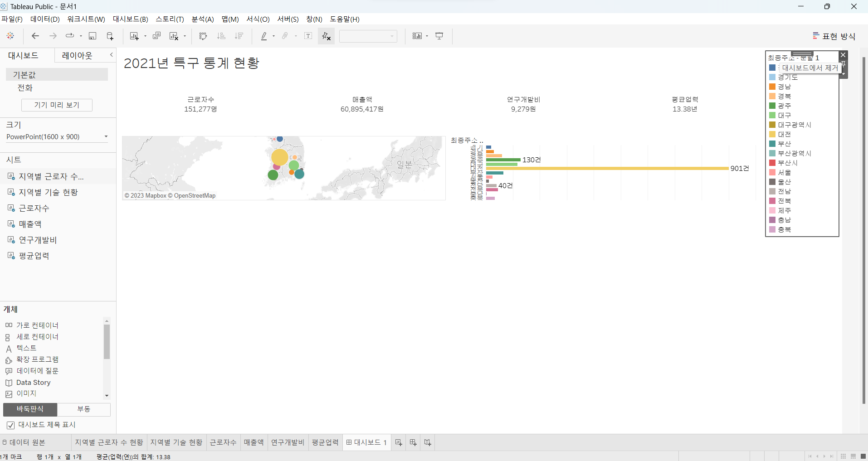The image size is (868, 461).
Task: Click the large yellow circle on map
Action: (280, 157)
